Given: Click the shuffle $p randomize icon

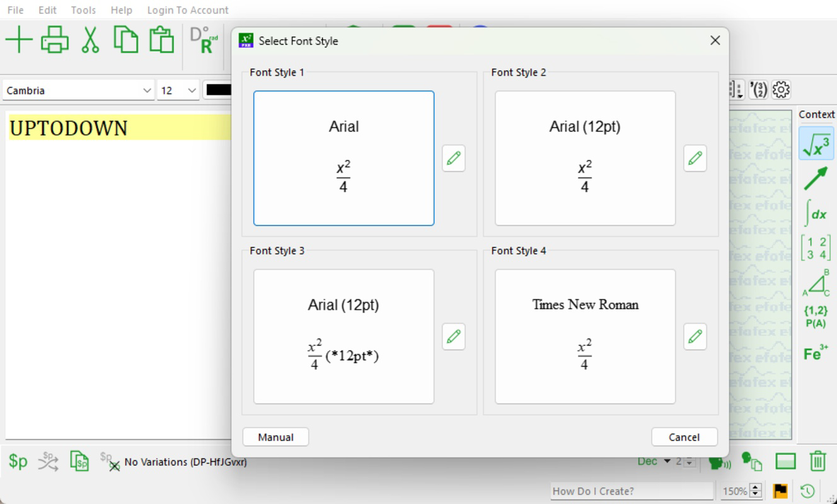Looking at the screenshot, I should tap(48, 462).
